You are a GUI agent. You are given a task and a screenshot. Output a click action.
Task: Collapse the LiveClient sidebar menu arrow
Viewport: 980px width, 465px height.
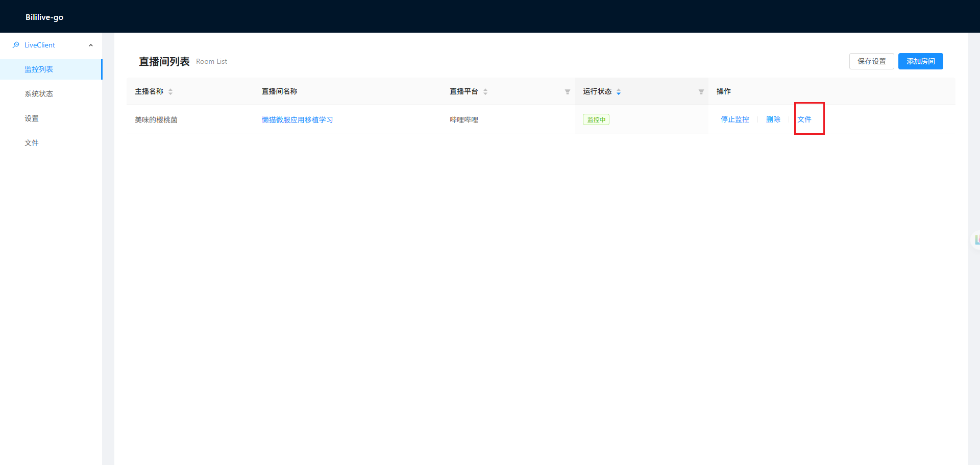tap(91, 45)
